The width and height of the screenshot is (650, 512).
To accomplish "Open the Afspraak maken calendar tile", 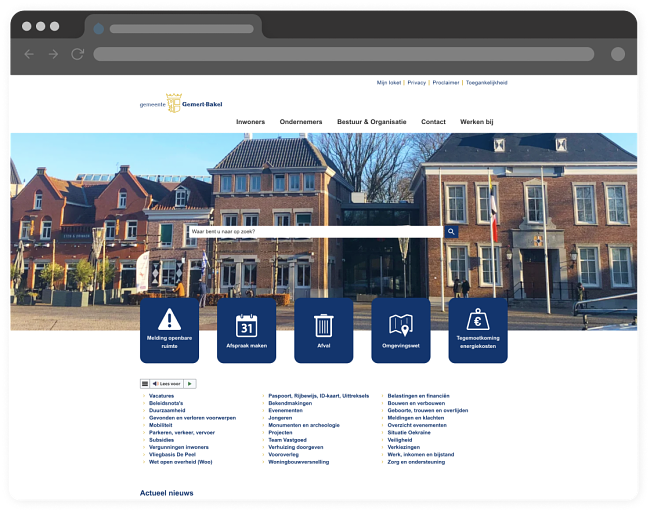I will 246,330.
